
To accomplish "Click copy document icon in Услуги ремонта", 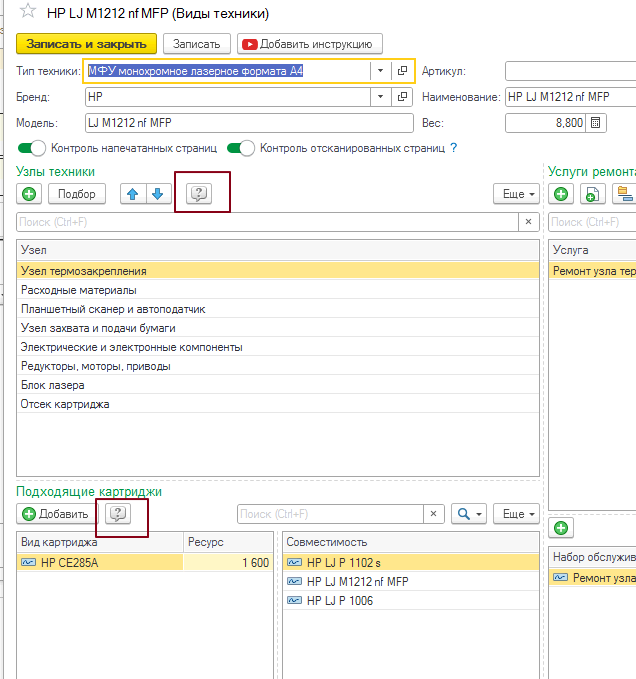I will [592, 194].
